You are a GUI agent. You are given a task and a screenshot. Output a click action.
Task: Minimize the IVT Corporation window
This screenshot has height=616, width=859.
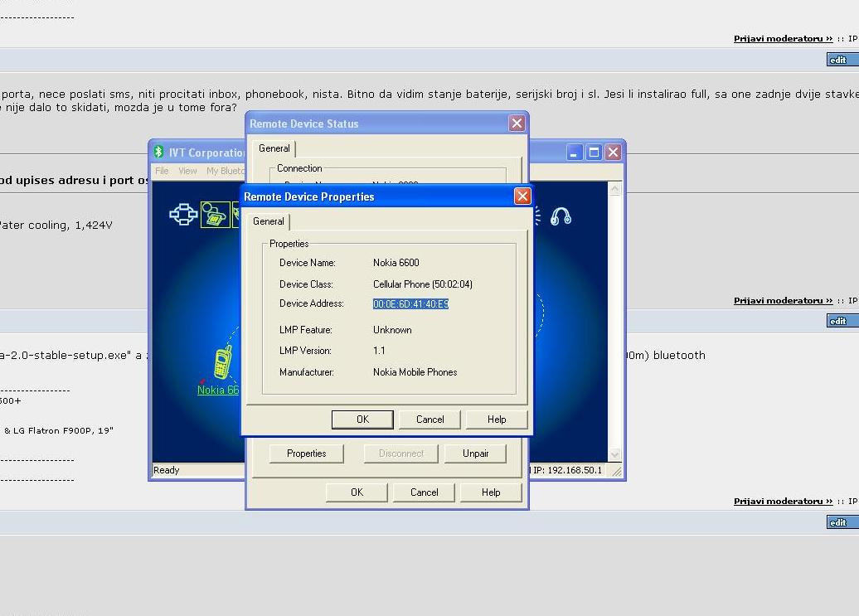pyautogui.click(x=575, y=153)
